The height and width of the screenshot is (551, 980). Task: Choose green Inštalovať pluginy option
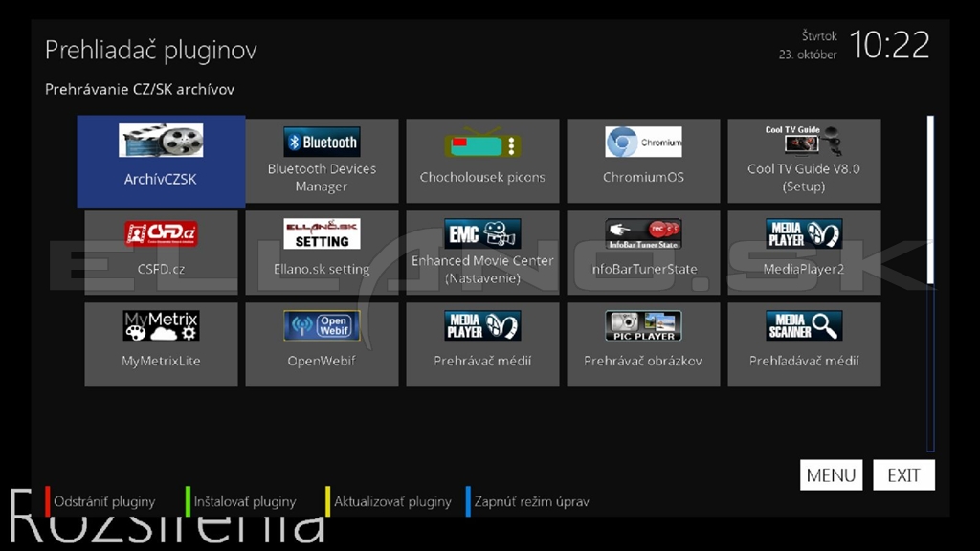pyautogui.click(x=244, y=501)
